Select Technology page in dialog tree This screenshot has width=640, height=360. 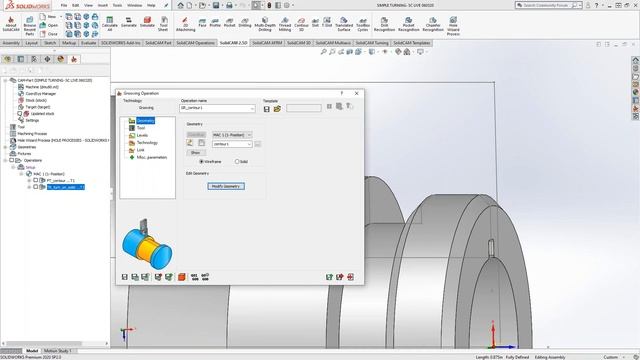tap(147, 142)
